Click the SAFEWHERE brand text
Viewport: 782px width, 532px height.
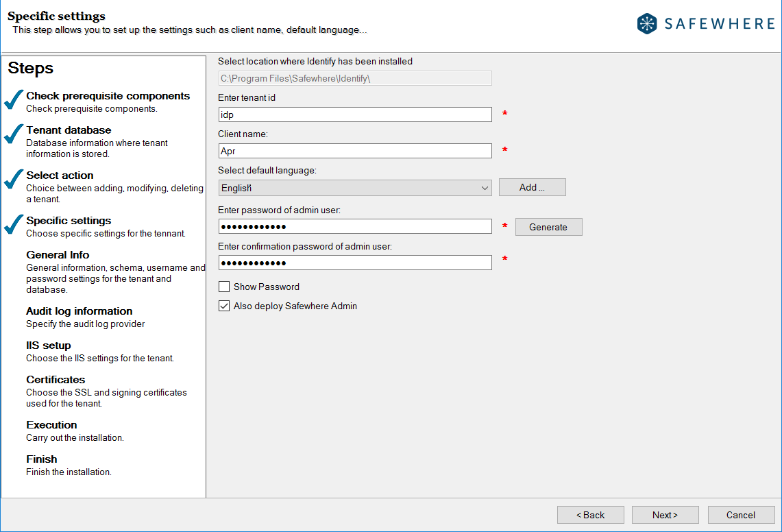[719, 23]
